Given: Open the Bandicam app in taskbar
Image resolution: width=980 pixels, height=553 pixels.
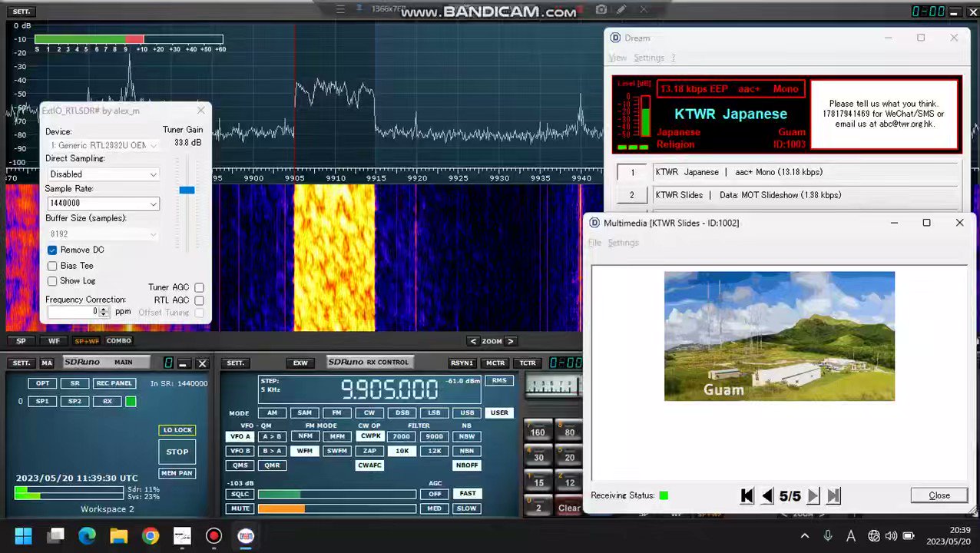Looking at the screenshot, I should point(214,535).
